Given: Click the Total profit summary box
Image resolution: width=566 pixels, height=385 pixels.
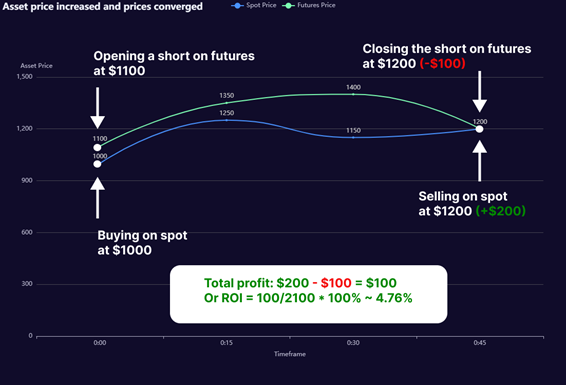Looking at the screenshot, I should click(309, 294).
